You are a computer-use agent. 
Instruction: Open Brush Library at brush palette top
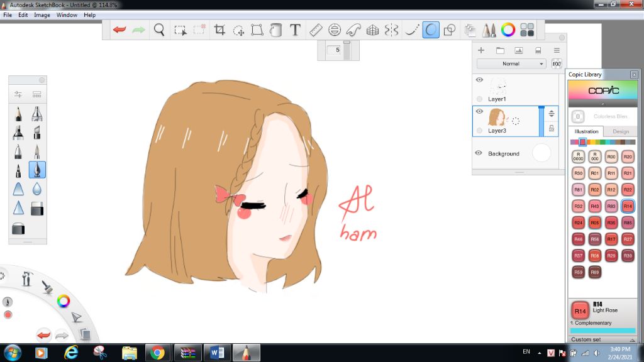point(36,94)
